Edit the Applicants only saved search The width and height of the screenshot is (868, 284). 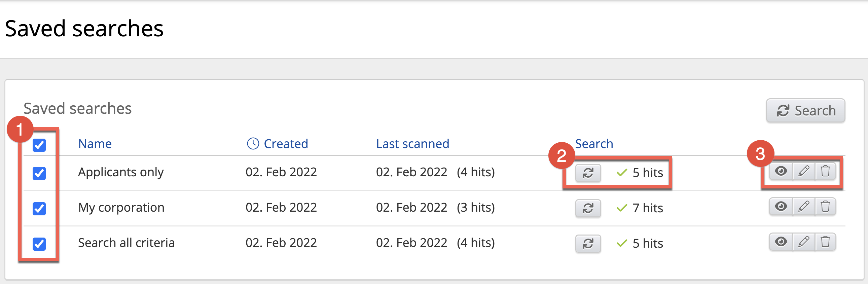804,172
